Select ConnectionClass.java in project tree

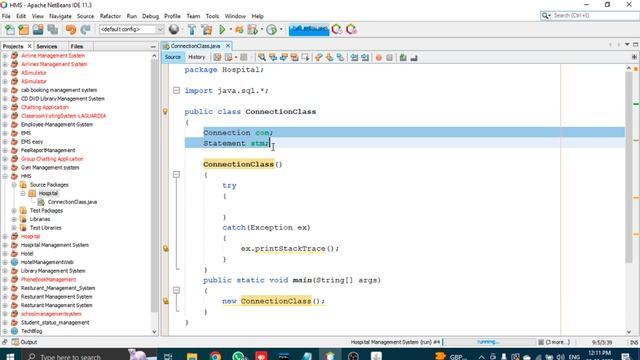pos(72,202)
